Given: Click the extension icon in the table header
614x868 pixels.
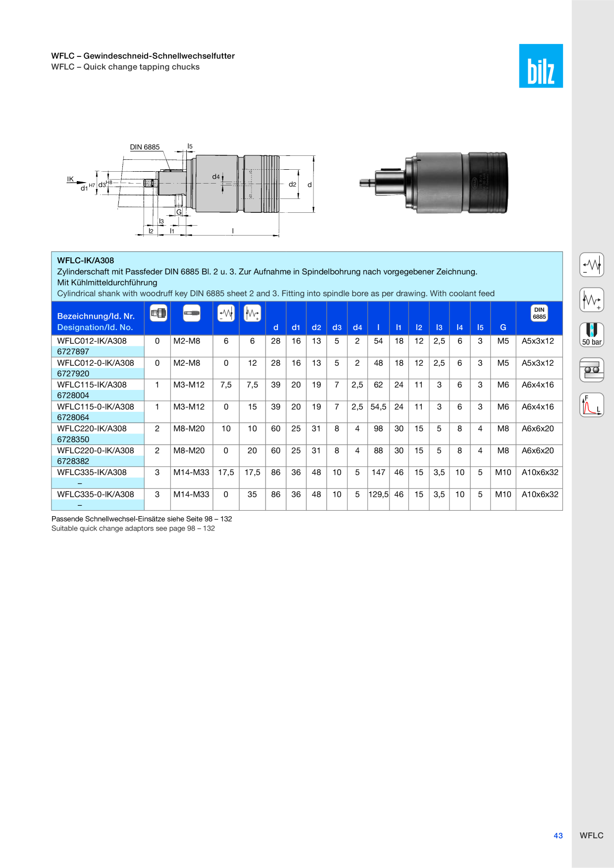Looking at the screenshot, I should (253, 313).
